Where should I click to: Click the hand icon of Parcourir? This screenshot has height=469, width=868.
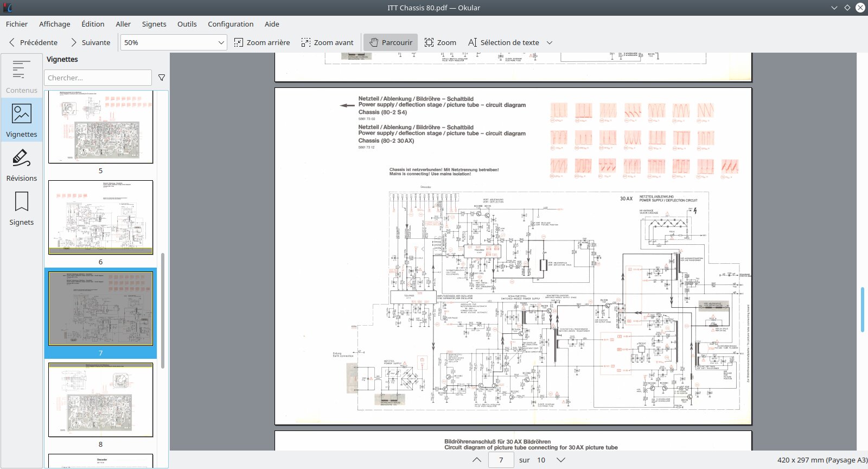(x=374, y=42)
